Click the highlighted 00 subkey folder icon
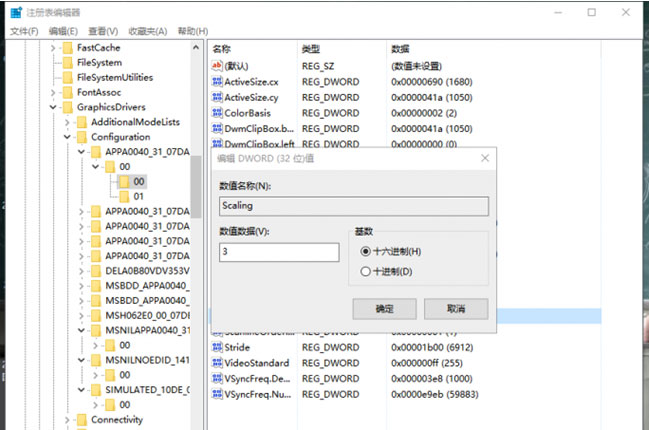Image resolution: width=650 pixels, height=430 pixels. (124, 182)
